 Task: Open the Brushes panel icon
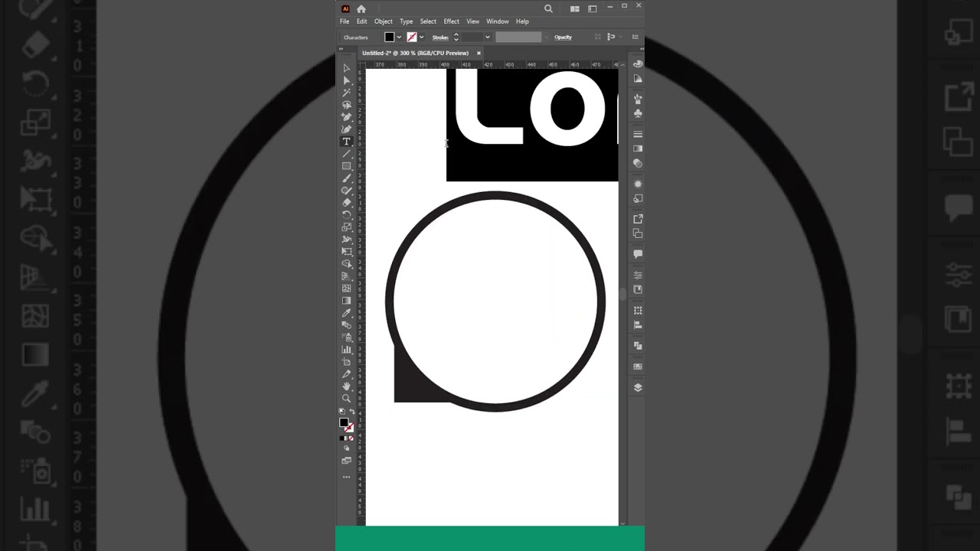[x=638, y=99]
